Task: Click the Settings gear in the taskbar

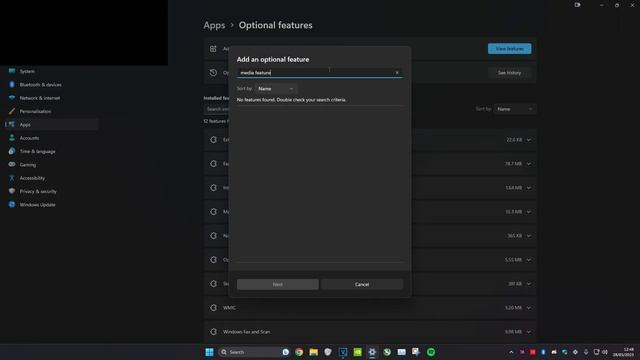Action: [x=372, y=352]
